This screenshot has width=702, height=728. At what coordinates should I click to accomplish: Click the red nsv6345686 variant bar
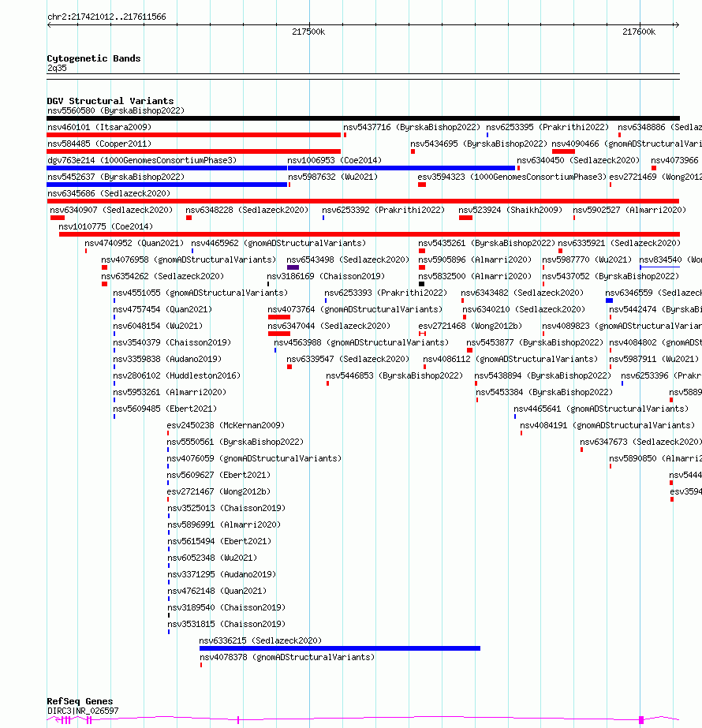[x=363, y=201]
